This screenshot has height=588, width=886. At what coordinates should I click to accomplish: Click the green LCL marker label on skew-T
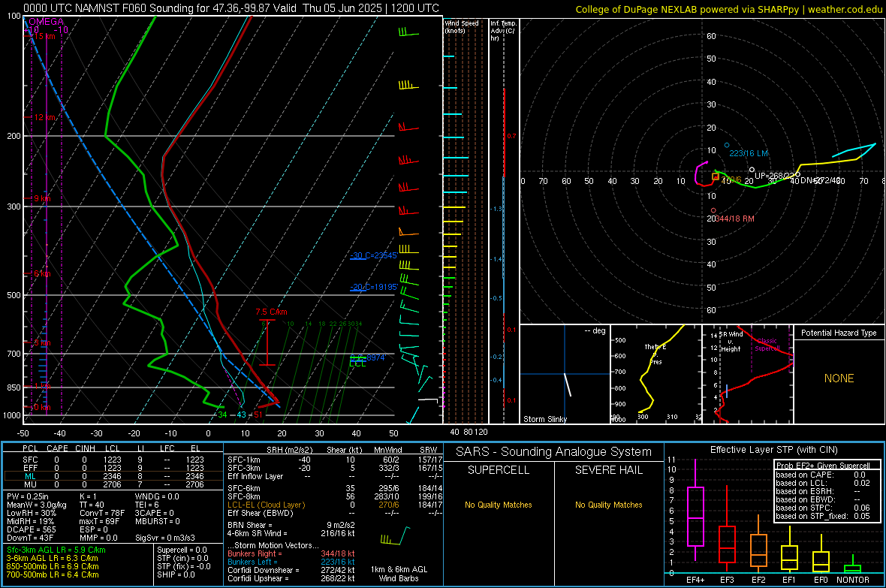click(x=357, y=363)
